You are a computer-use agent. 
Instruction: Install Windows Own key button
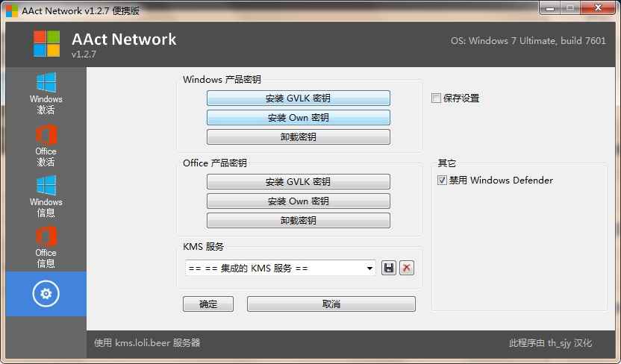click(x=299, y=118)
